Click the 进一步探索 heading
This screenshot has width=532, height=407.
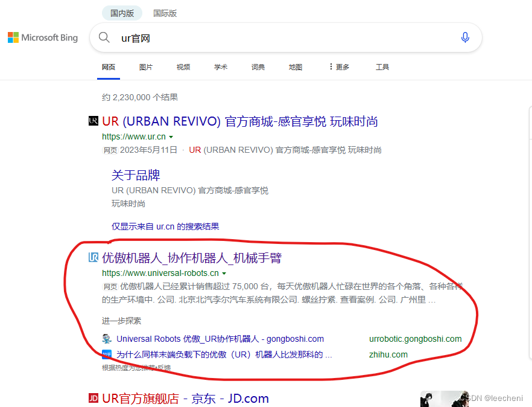click(121, 321)
